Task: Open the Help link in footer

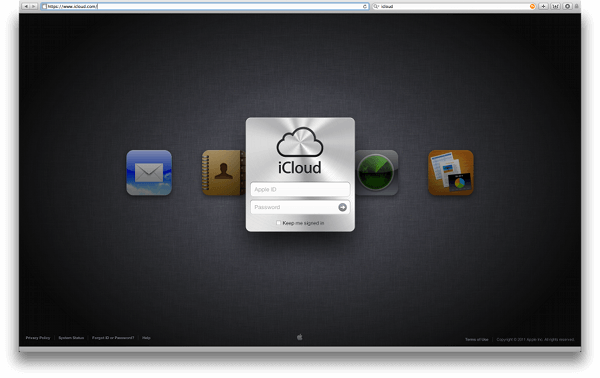Action: pyautogui.click(x=146, y=338)
